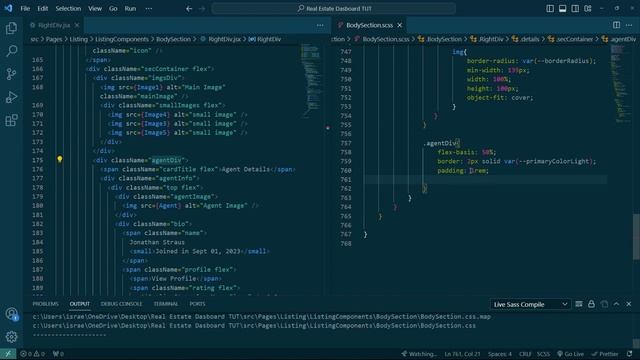Screen dimensions: 640x360
Task: Switch to the Debug Console tab
Action: click(121, 304)
